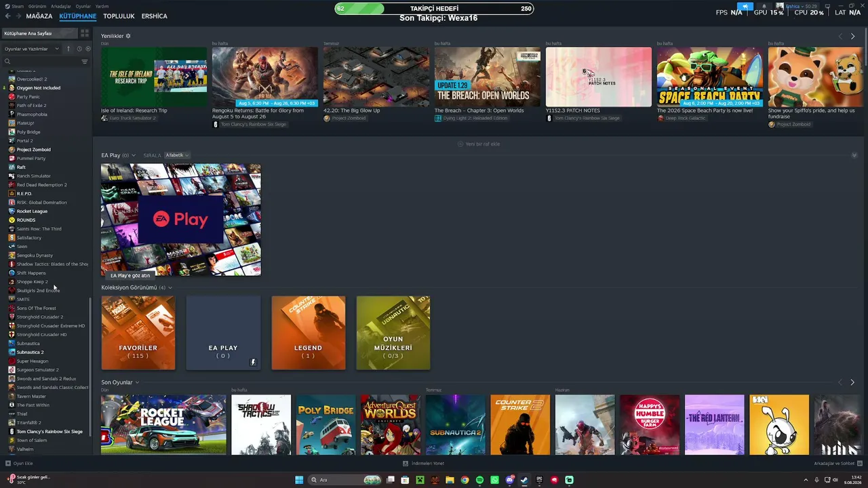Toggle show ready-to-play games icon
This screenshot has width=868, height=488.
87,49
